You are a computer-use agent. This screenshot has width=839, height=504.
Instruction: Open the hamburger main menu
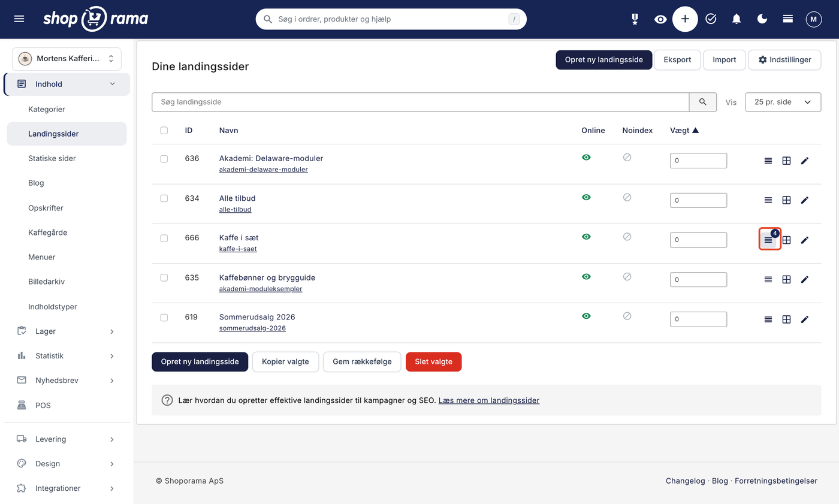pyautogui.click(x=19, y=19)
